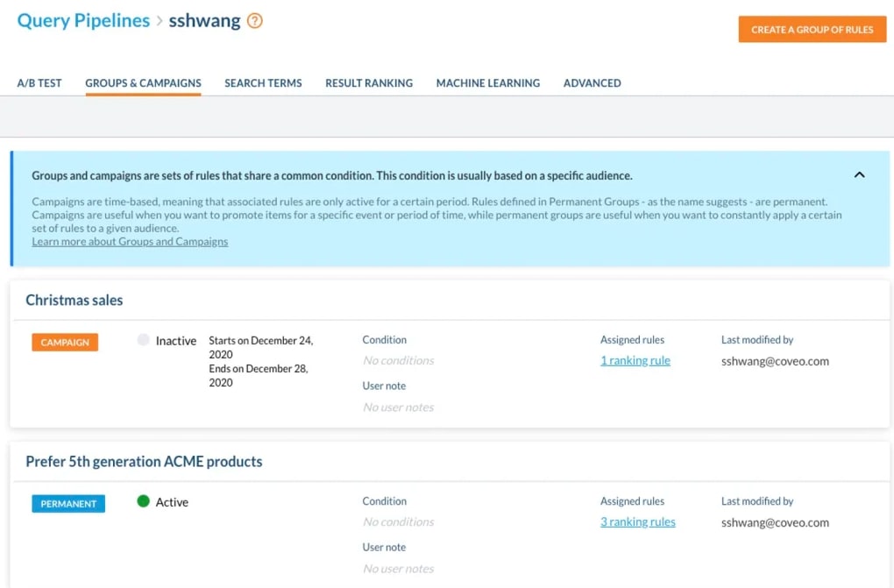
Task: Open help for the sshwang pipeline
Action: (254, 20)
